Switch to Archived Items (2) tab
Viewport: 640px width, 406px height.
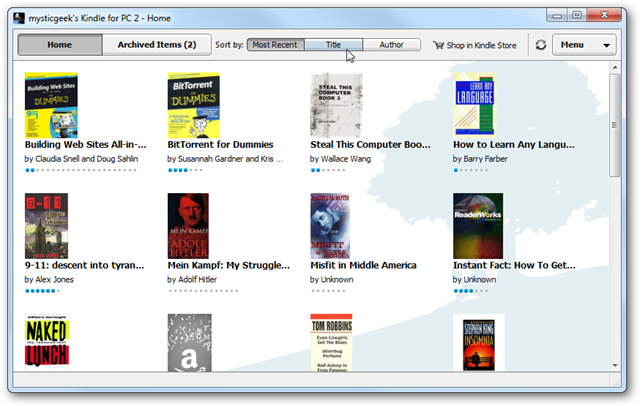[x=157, y=45]
